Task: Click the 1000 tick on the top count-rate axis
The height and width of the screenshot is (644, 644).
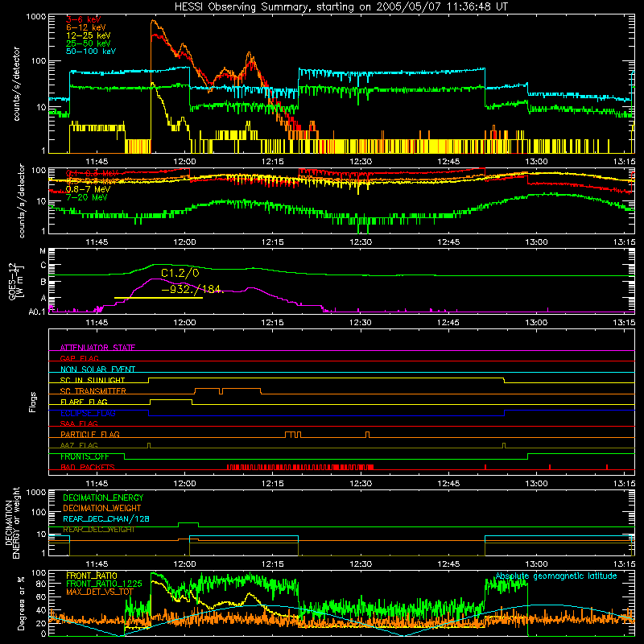Action: point(36,17)
